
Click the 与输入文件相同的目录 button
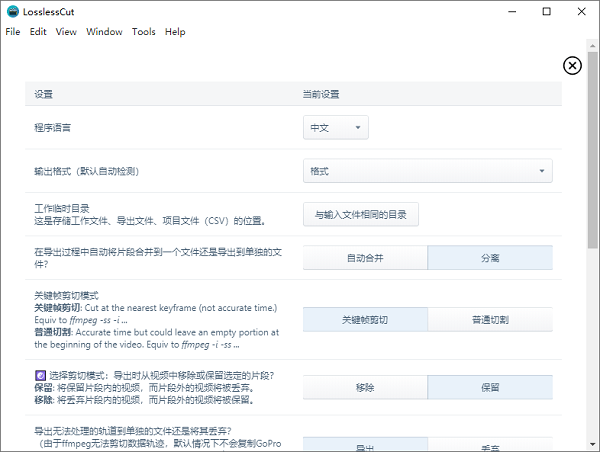point(360,214)
